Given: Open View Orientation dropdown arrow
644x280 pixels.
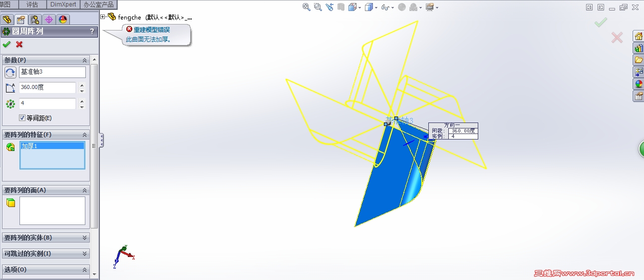Looking at the screenshot, I should (x=359, y=7).
